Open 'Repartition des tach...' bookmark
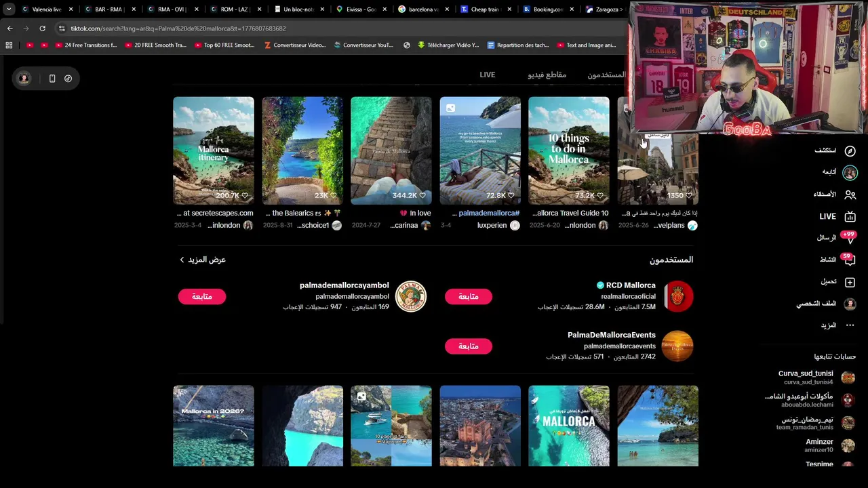The image size is (868, 488). coord(518,45)
